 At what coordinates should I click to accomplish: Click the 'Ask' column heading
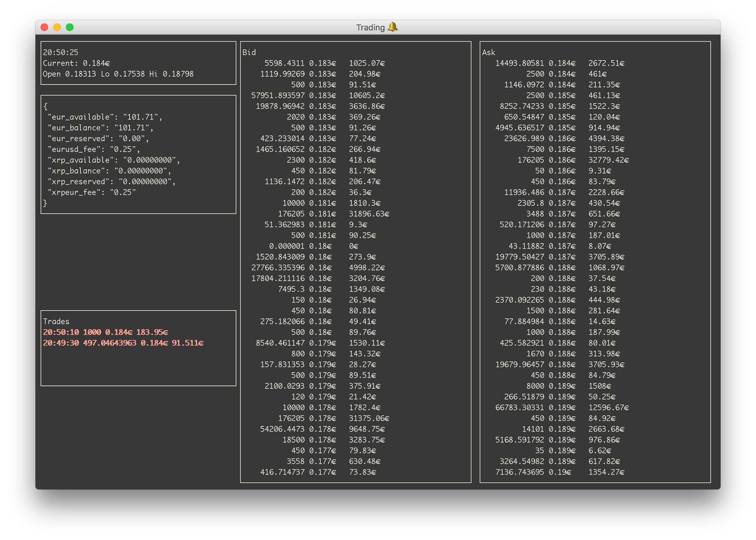click(x=488, y=52)
